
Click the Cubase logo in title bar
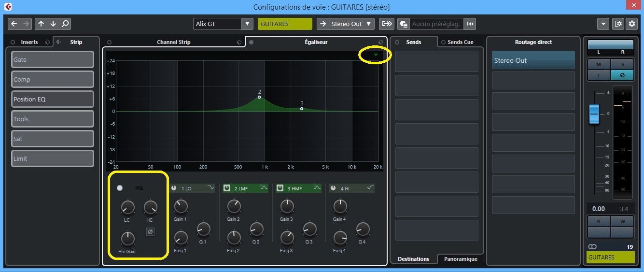(x=8, y=7)
